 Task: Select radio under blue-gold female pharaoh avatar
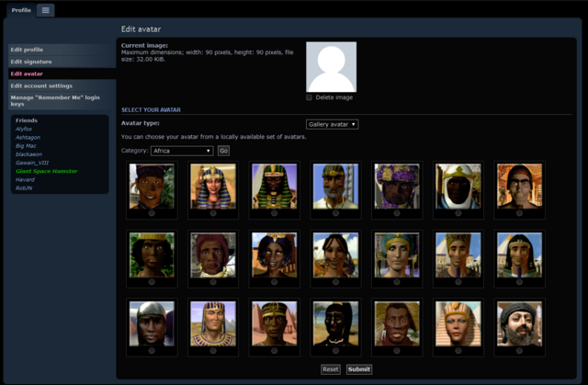(213, 213)
